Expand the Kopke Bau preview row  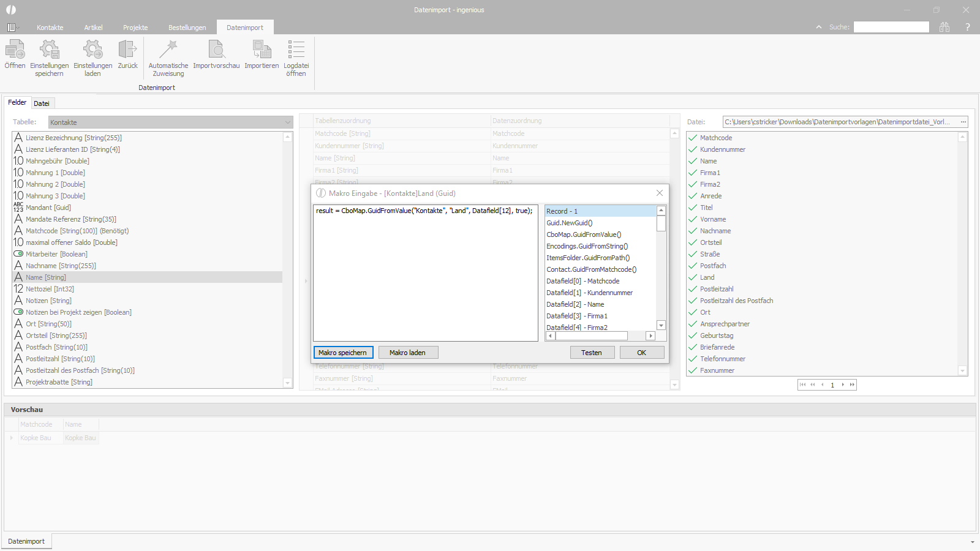[12, 438]
